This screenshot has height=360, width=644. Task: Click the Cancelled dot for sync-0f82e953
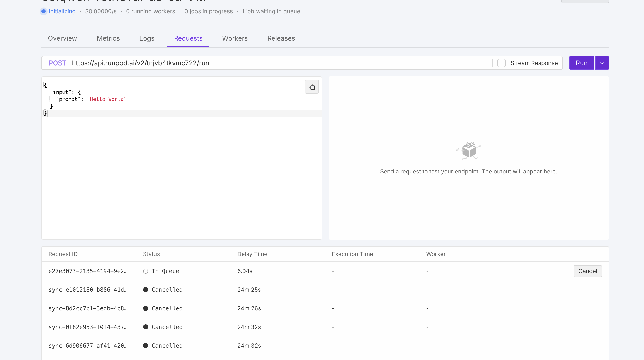[145, 327]
